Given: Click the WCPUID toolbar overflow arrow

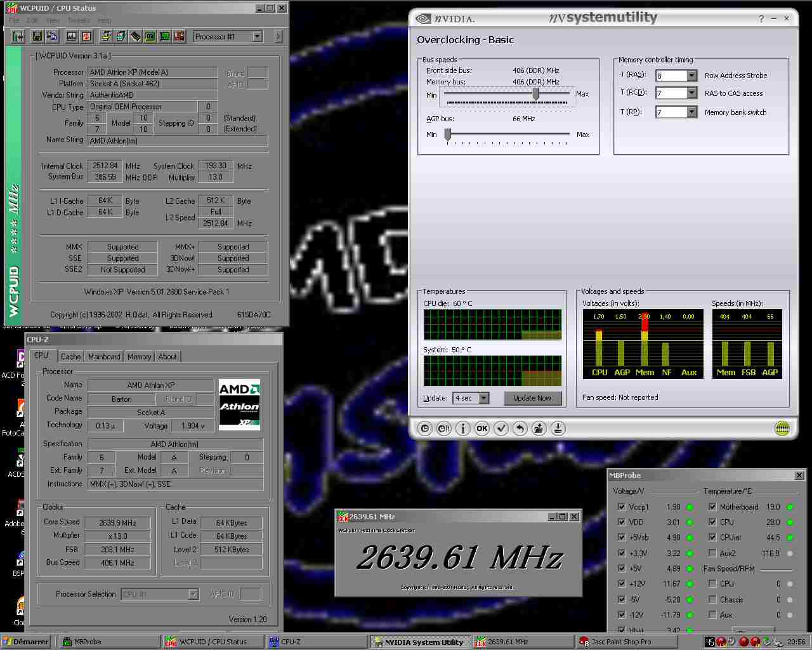Looking at the screenshot, I should click(278, 36).
